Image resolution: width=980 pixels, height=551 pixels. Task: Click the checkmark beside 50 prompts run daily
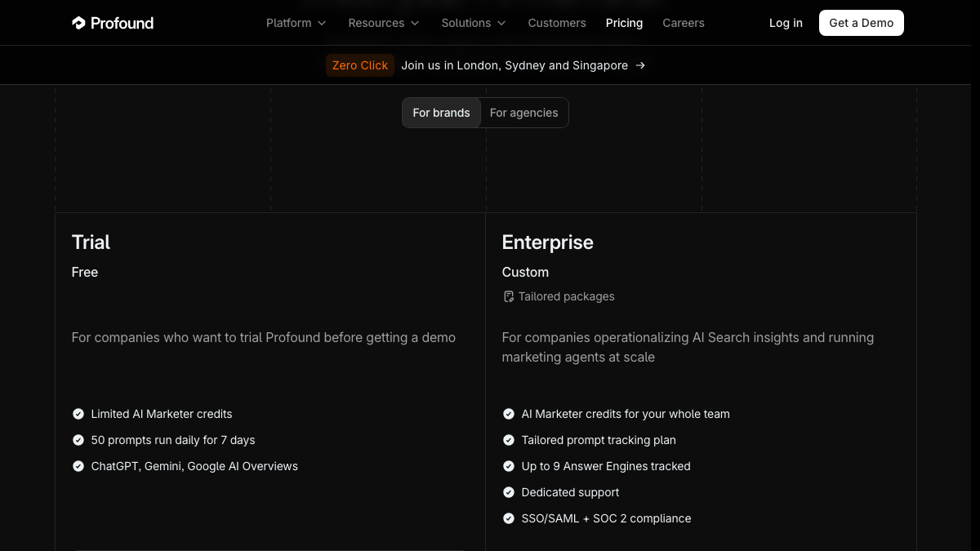78,440
